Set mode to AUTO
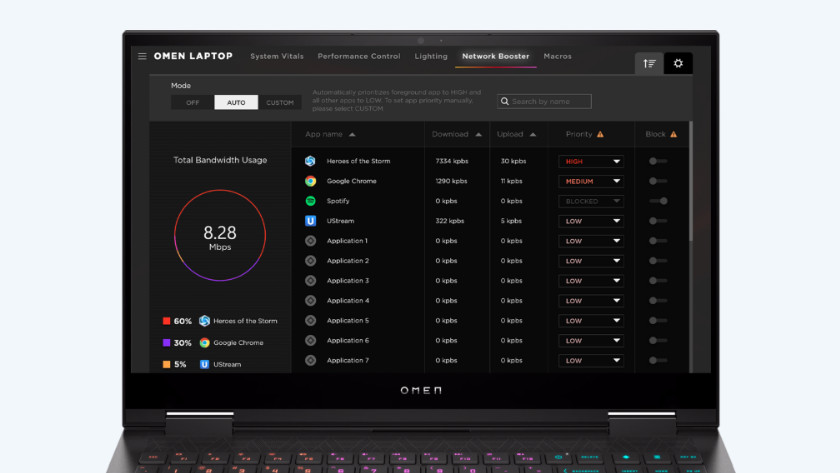The height and width of the screenshot is (473, 840). click(x=236, y=102)
